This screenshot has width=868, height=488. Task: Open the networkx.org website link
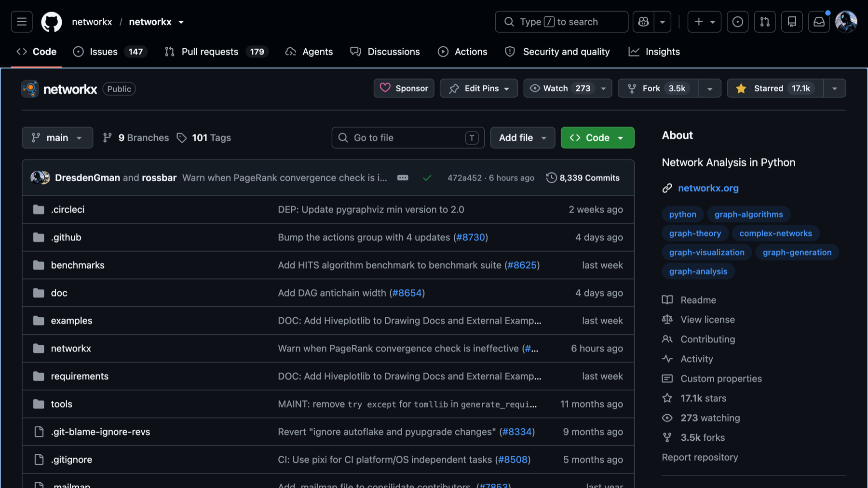(x=708, y=188)
